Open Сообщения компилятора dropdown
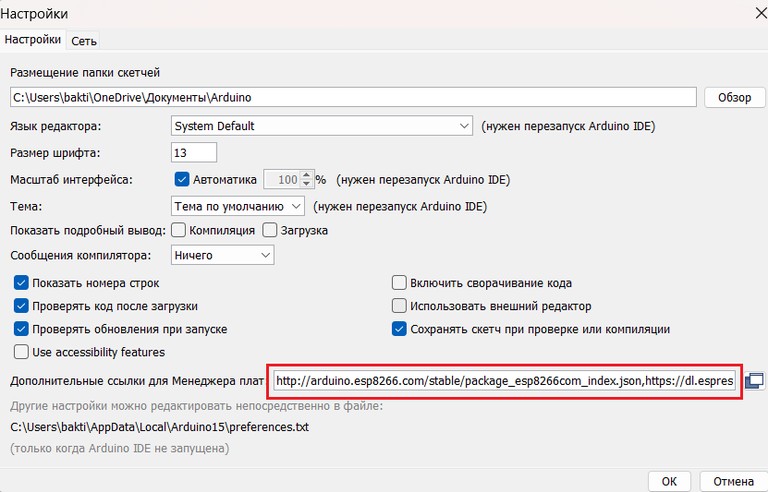 222,256
